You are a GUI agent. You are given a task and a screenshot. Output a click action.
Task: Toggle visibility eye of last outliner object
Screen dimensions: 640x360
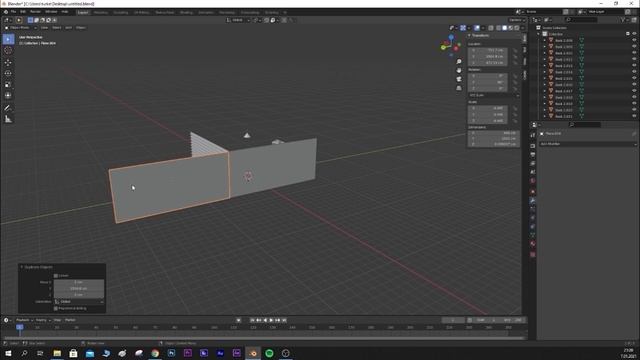pos(634,116)
